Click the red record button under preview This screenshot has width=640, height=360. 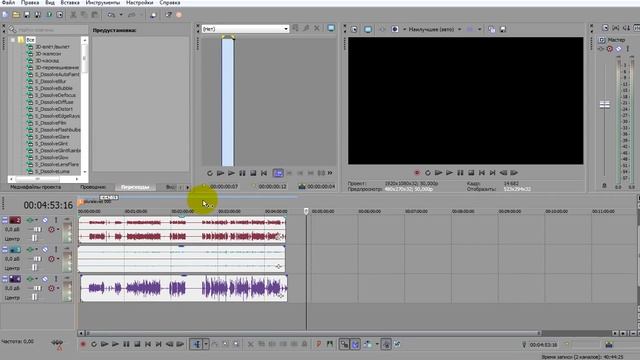[x=417, y=173]
